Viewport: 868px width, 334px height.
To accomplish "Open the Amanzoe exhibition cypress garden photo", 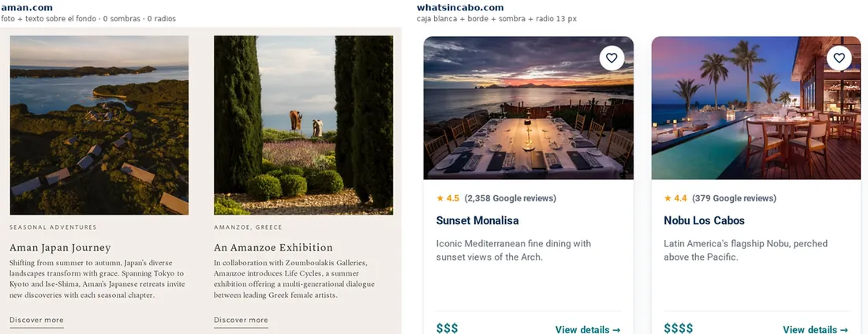I will (303, 126).
